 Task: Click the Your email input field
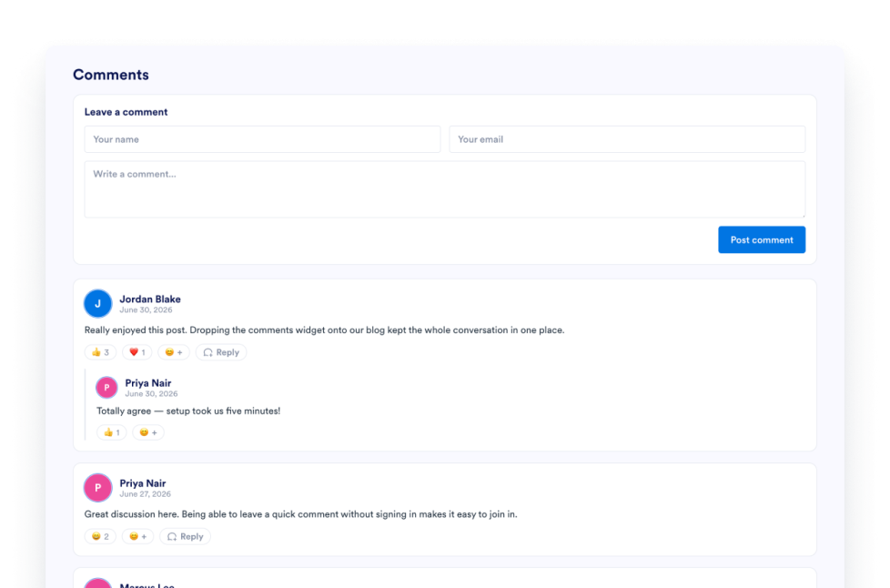pos(627,139)
